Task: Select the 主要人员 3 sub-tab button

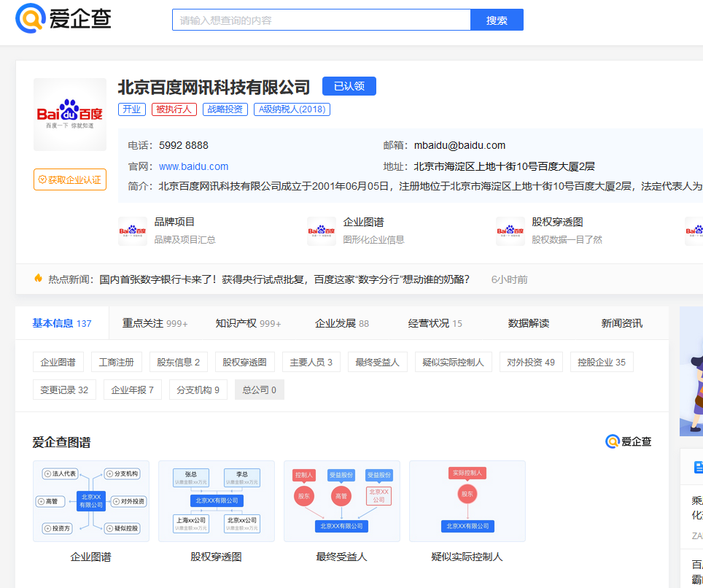Action: [311, 362]
